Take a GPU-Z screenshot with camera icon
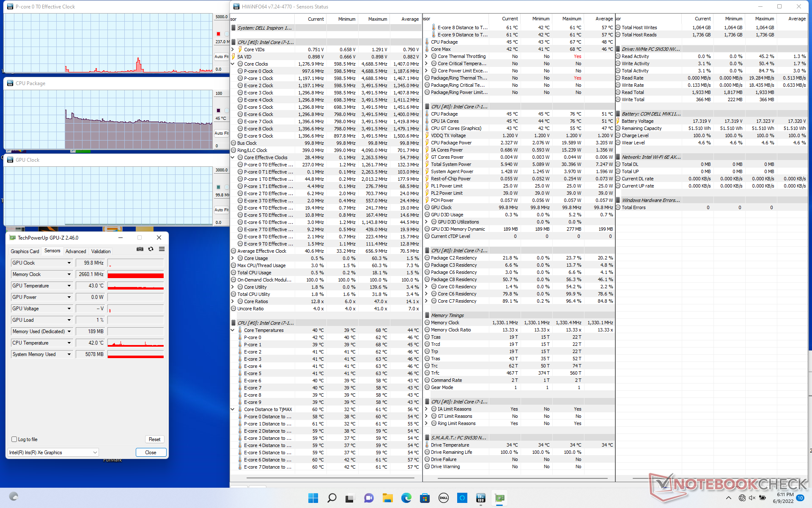This screenshot has height=508, width=812. pos(140,249)
